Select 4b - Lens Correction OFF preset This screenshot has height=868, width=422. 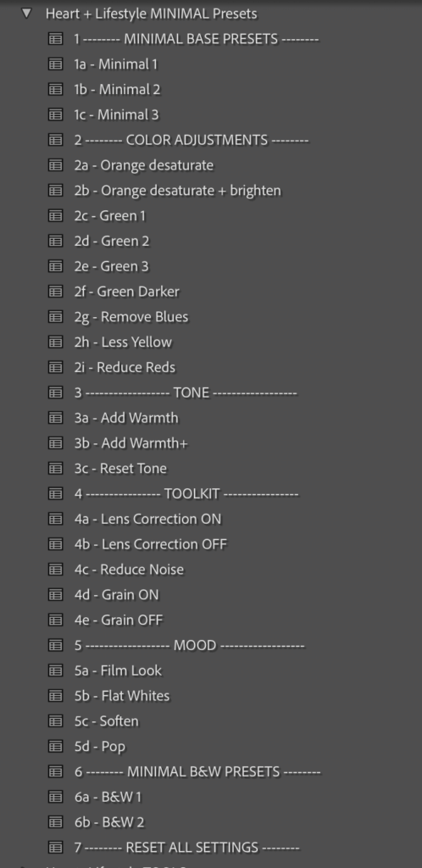(151, 545)
